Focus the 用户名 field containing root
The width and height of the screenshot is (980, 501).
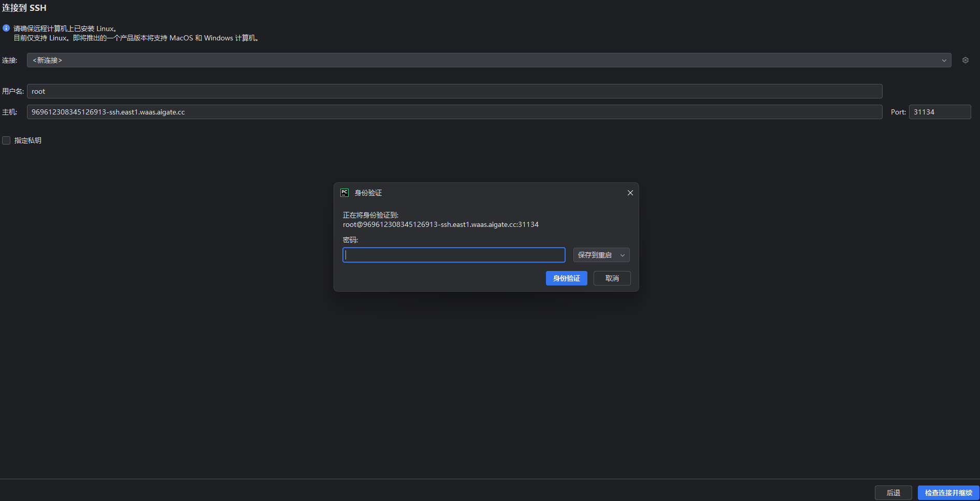point(454,91)
